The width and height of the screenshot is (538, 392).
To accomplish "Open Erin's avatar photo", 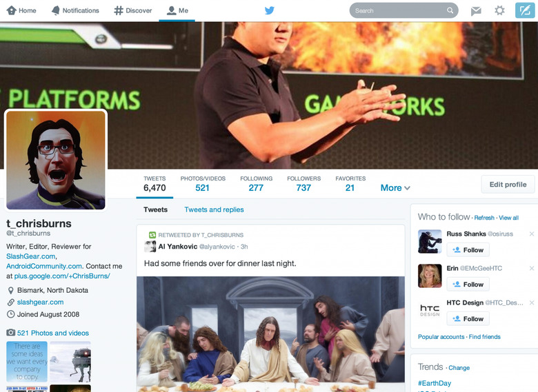I will (430, 276).
